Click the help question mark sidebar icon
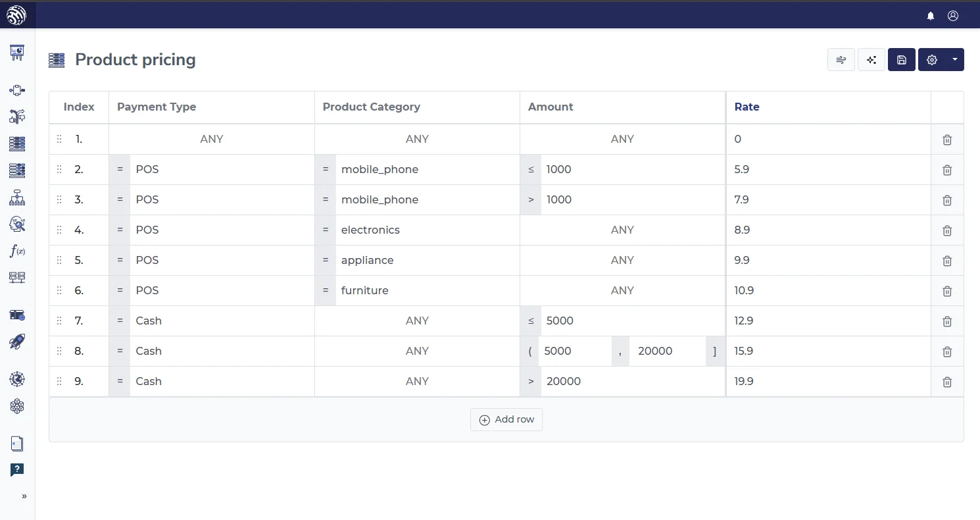The image size is (980, 520). pos(17,469)
